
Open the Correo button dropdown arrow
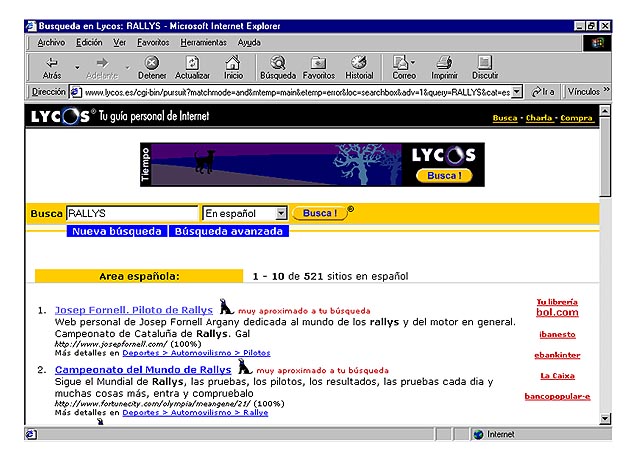click(413, 63)
